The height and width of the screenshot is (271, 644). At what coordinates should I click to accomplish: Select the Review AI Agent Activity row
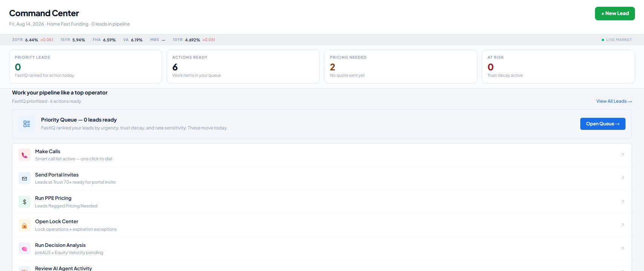tap(322, 266)
